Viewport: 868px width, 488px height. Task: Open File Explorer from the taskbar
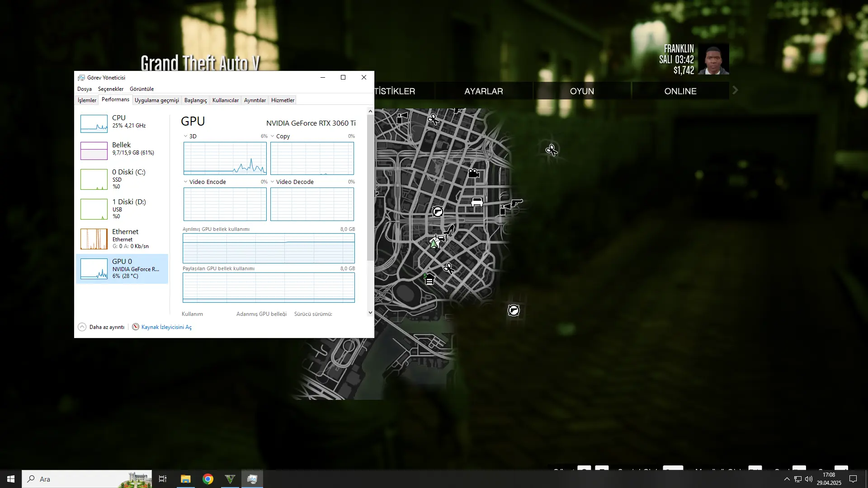point(185,479)
